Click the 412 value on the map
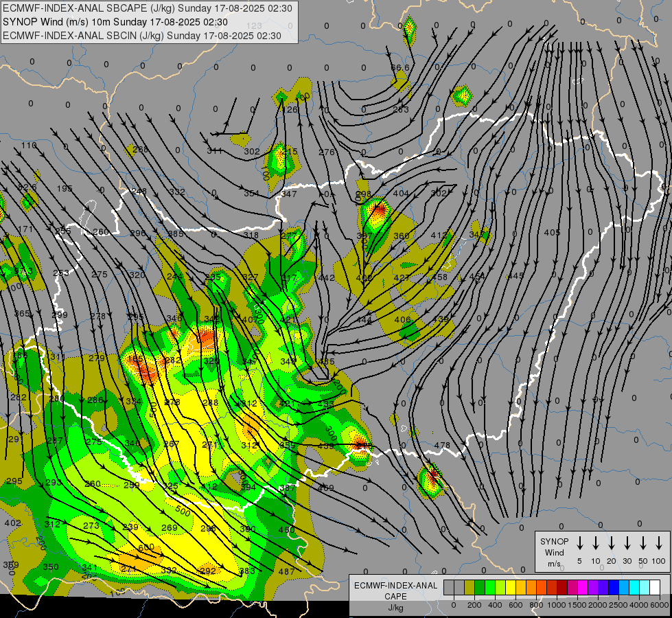672x618 pixels. [209, 487]
